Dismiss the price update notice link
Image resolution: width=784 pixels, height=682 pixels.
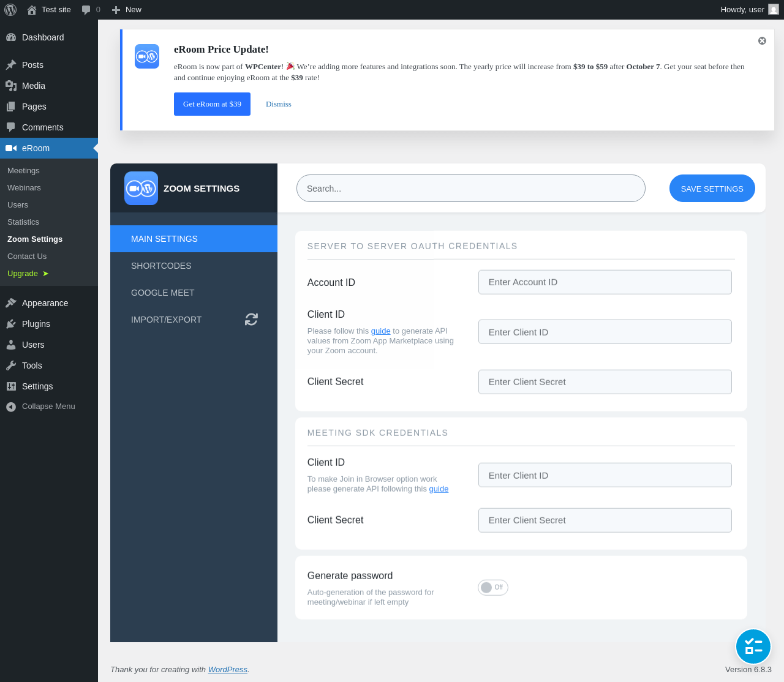click(x=279, y=104)
